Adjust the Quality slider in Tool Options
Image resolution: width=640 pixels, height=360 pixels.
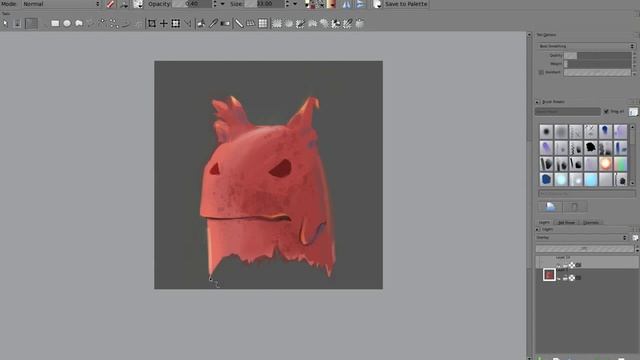coord(598,55)
